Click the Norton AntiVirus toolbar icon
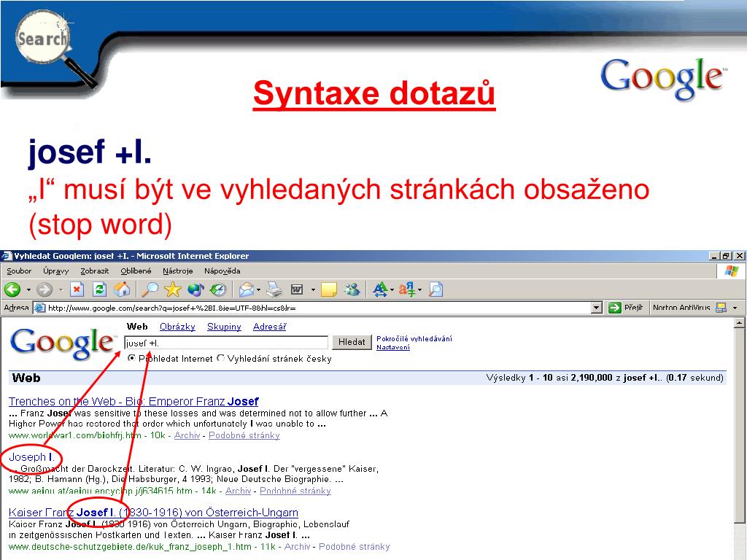 pyautogui.click(x=721, y=308)
